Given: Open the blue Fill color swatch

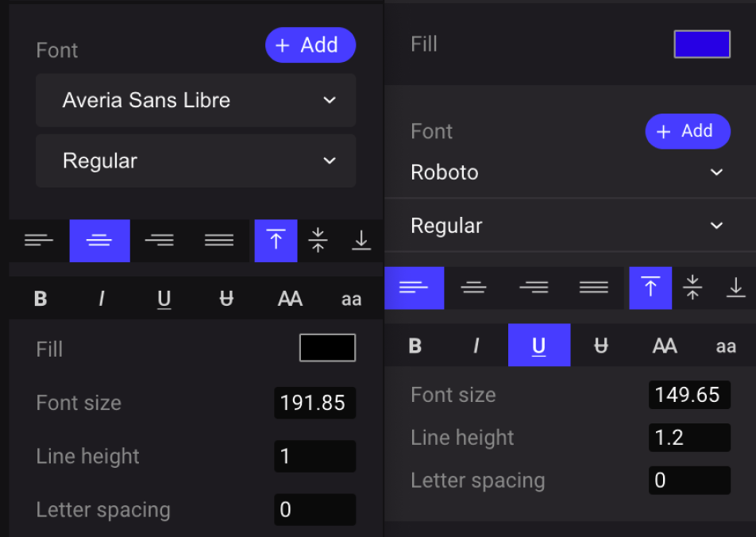Looking at the screenshot, I should click(x=701, y=44).
